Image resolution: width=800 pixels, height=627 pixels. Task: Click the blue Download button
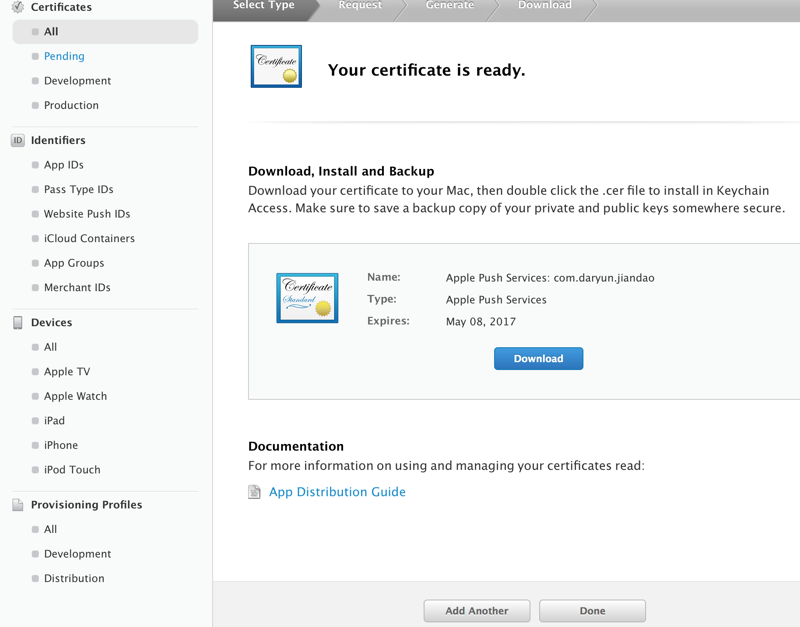coord(538,359)
